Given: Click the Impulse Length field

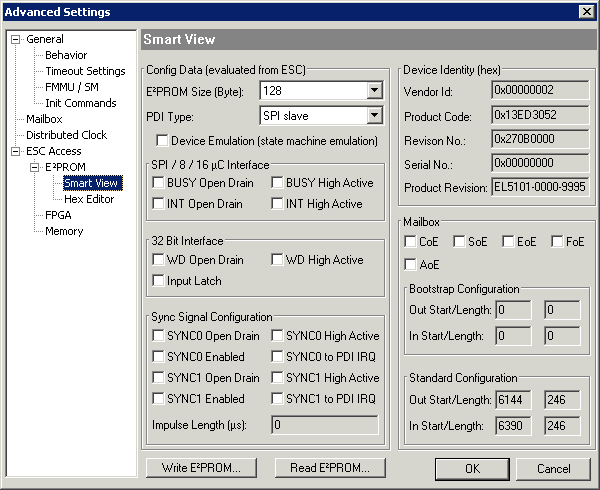Looking at the screenshot, I should [x=325, y=425].
